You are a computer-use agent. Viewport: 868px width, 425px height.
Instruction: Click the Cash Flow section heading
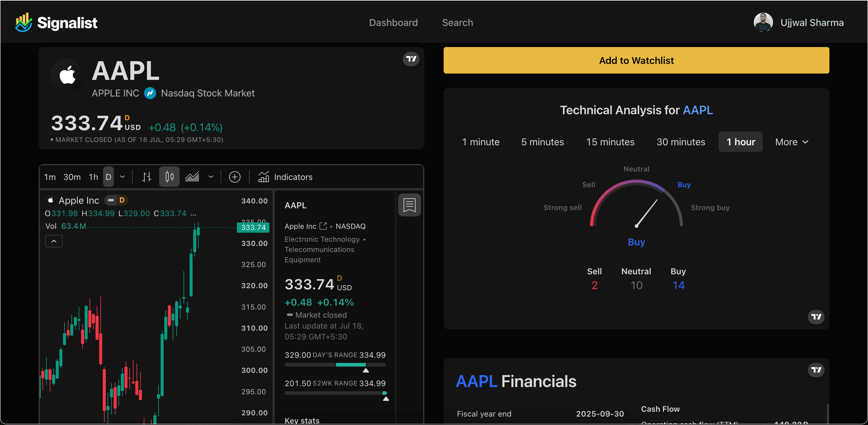(660, 409)
